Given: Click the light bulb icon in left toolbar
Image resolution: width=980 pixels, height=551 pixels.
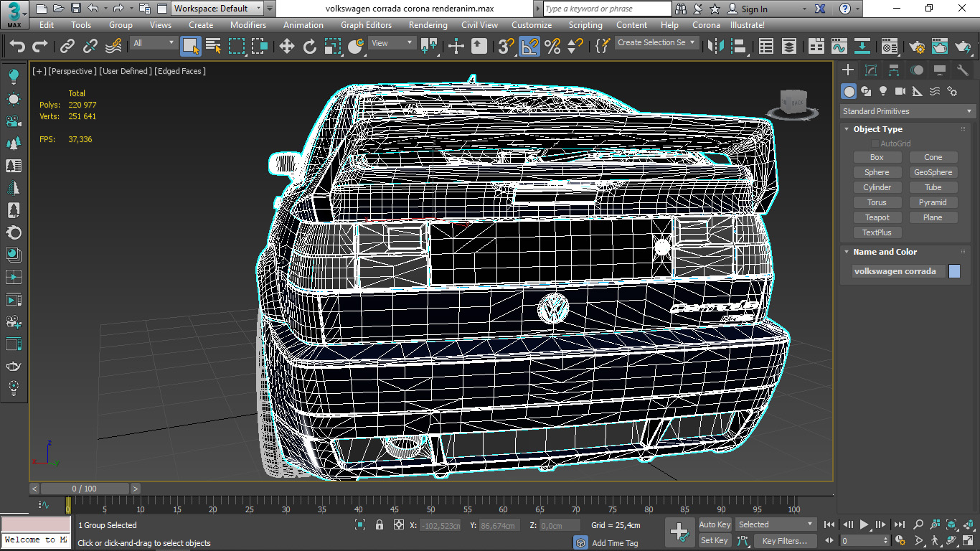Looking at the screenshot, I should click(x=14, y=76).
